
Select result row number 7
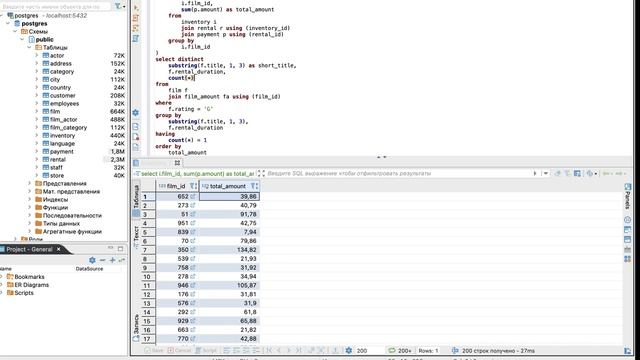pyautogui.click(x=148, y=250)
